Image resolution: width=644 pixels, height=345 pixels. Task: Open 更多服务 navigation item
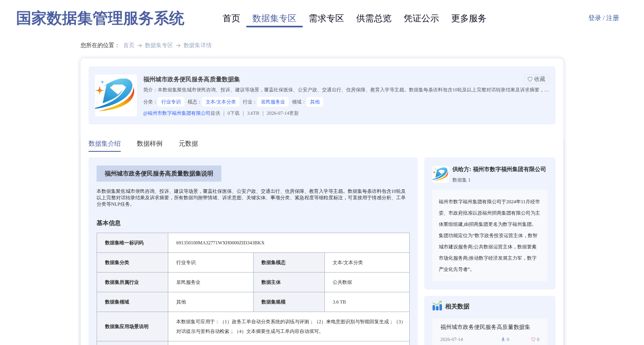469,19
